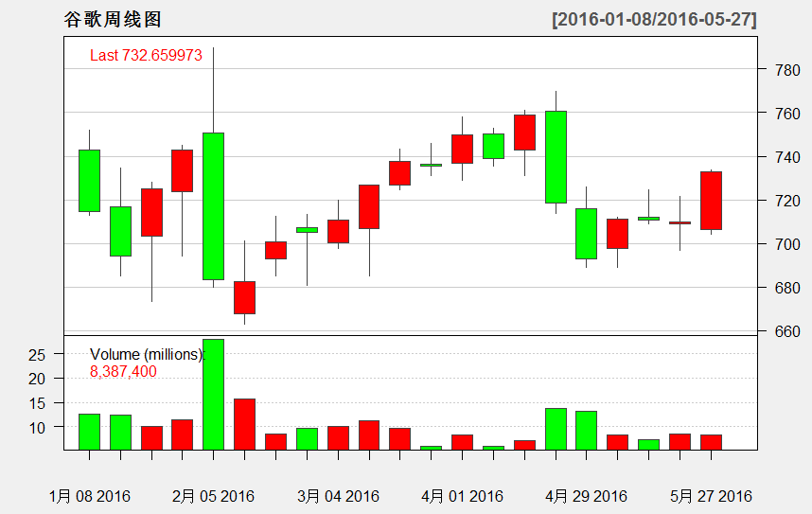Viewport: 812px width, 514px height.
Task: Click the 25 volume axis label
Action: (x=37, y=355)
